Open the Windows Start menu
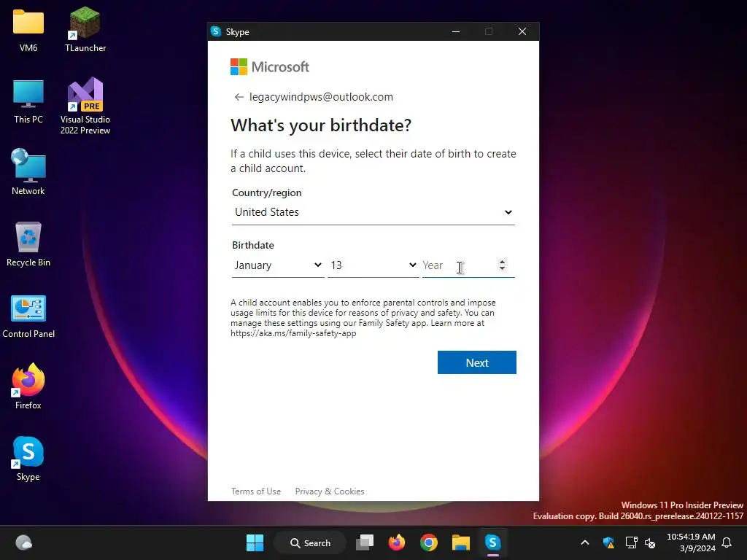 pyautogui.click(x=255, y=542)
